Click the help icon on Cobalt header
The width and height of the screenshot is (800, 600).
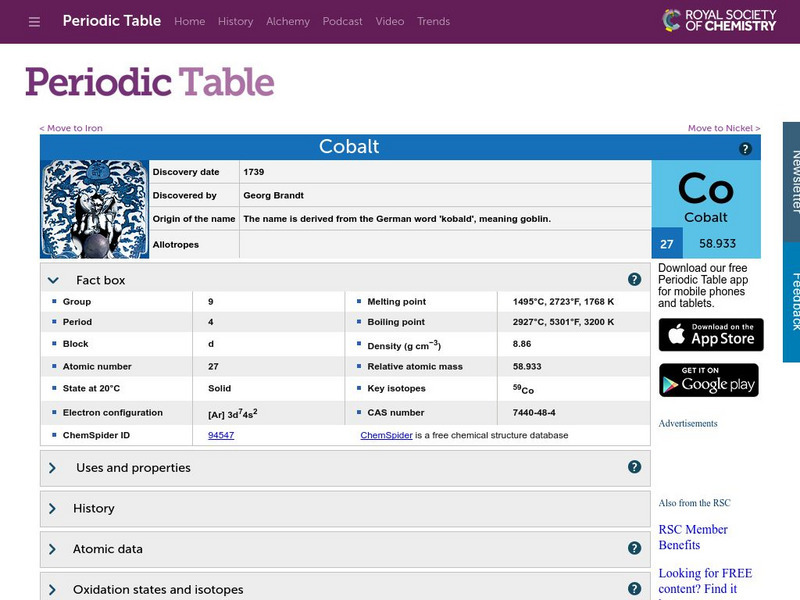(x=745, y=147)
